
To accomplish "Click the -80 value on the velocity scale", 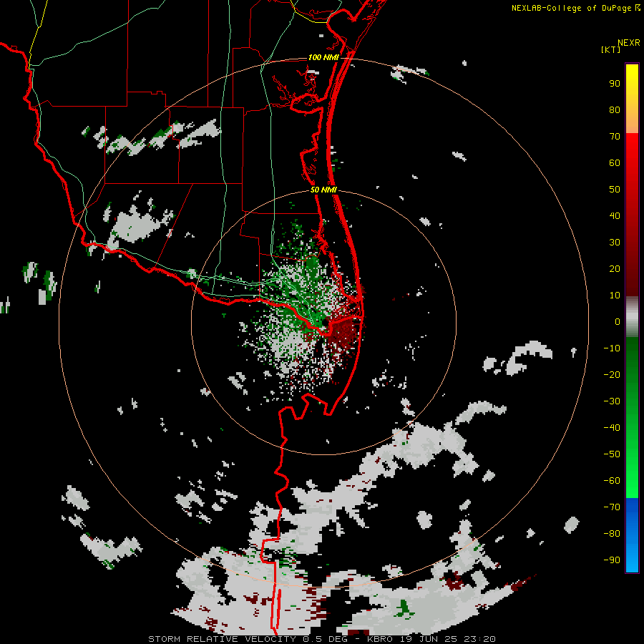I will pos(612,534).
